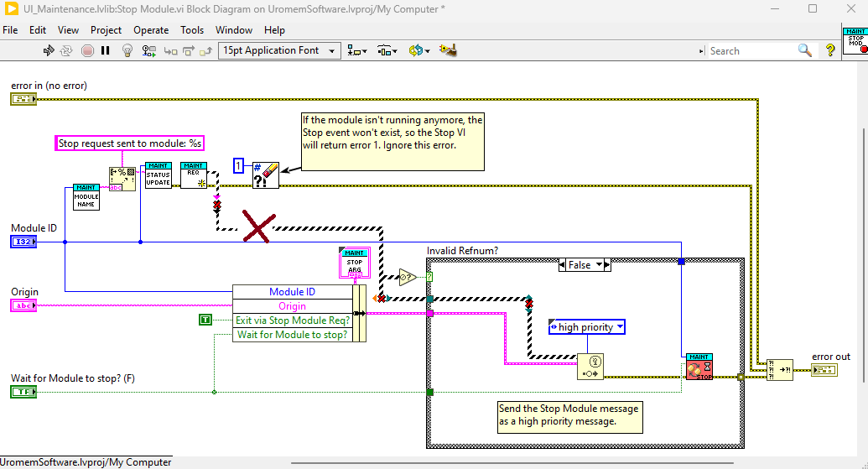Image resolution: width=868 pixels, height=469 pixels.
Task: Click the Clear Errors eraser subVI
Action: point(266,175)
